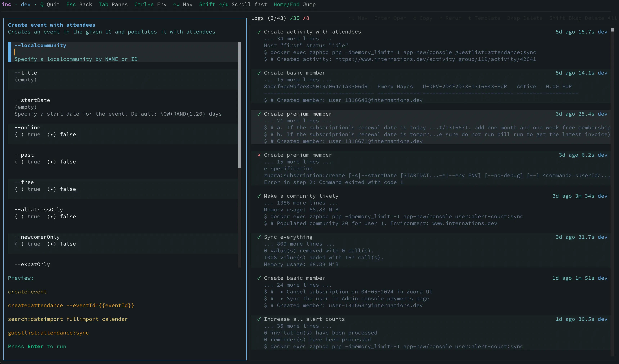Click the dimmed Rerun action in Logs header
The width and height of the screenshot is (619, 364).
[x=450, y=18]
